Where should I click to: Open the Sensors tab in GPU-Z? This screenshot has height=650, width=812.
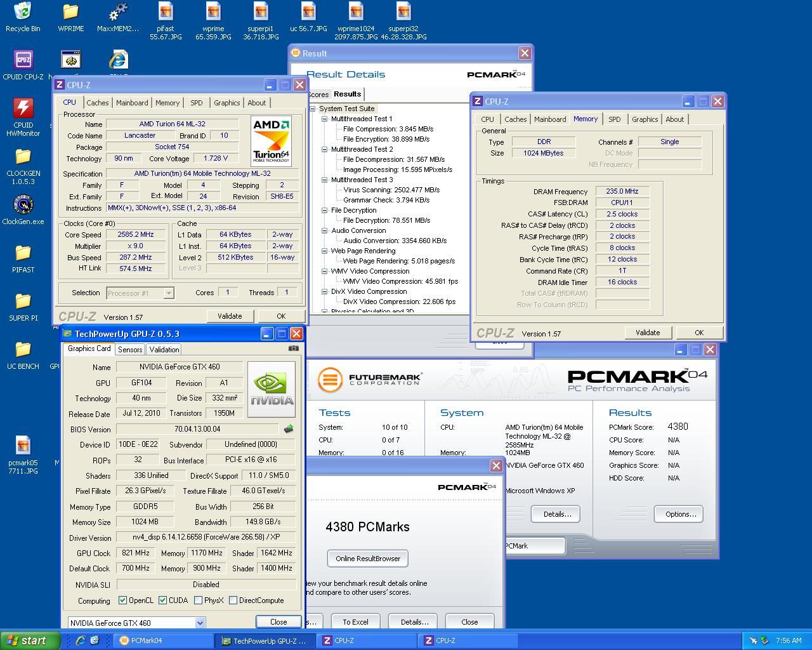pyautogui.click(x=130, y=350)
